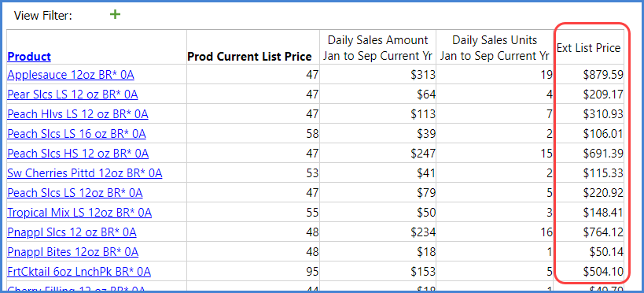The image size is (644, 293).
Task: Click the $879.59 Ext List Price cell
Action: 603,75
